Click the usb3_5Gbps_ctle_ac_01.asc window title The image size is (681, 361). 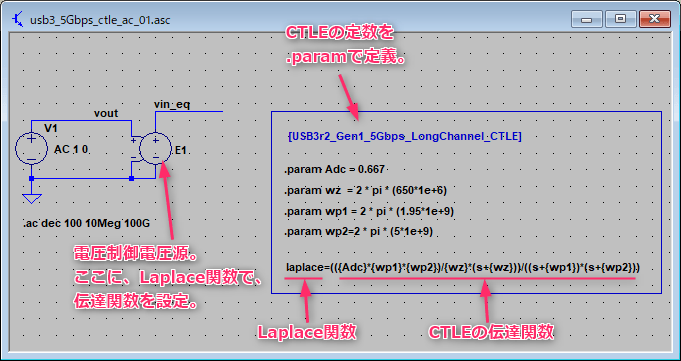pyautogui.click(x=100, y=20)
